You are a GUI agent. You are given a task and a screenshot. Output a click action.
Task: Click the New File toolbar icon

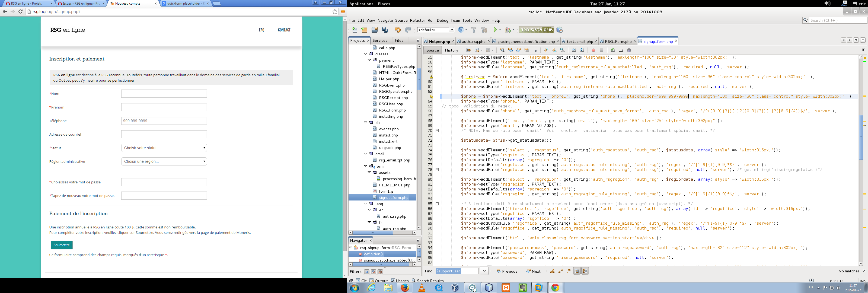click(x=354, y=30)
